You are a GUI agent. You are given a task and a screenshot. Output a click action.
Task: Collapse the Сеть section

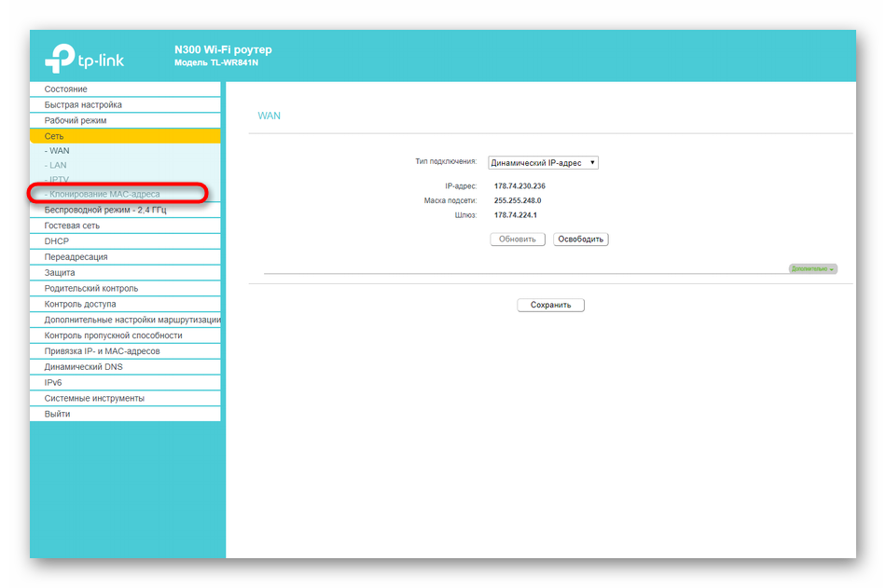point(125,136)
